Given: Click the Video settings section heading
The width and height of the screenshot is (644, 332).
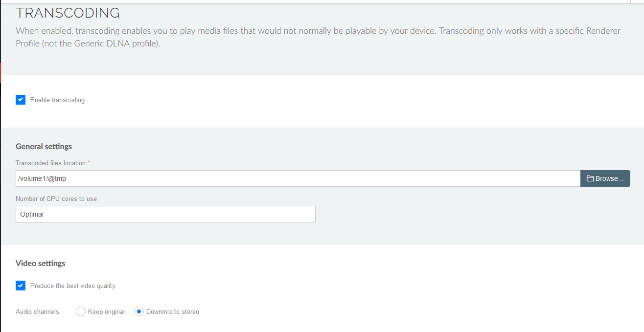Looking at the screenshot, I should [40, 264].
